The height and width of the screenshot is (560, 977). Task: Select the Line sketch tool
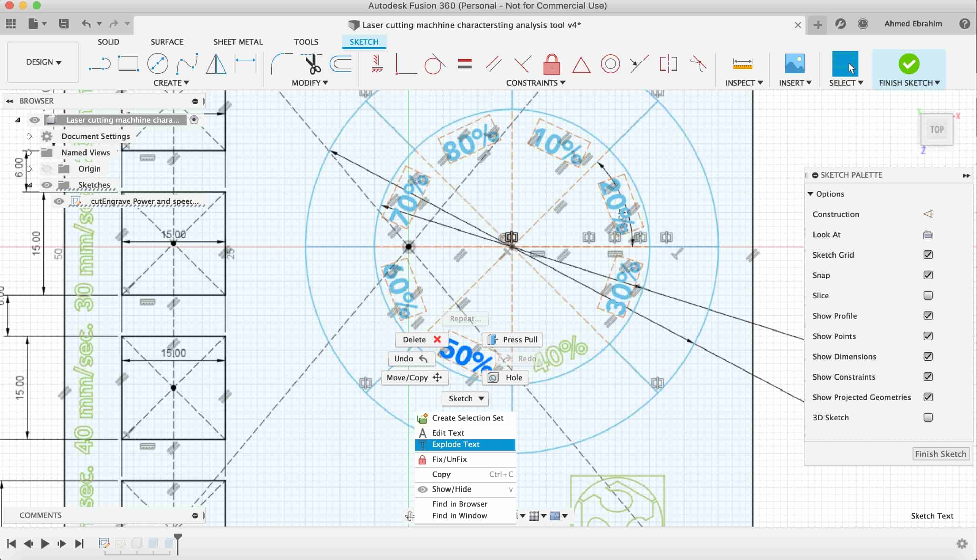(x=99, y=64)
